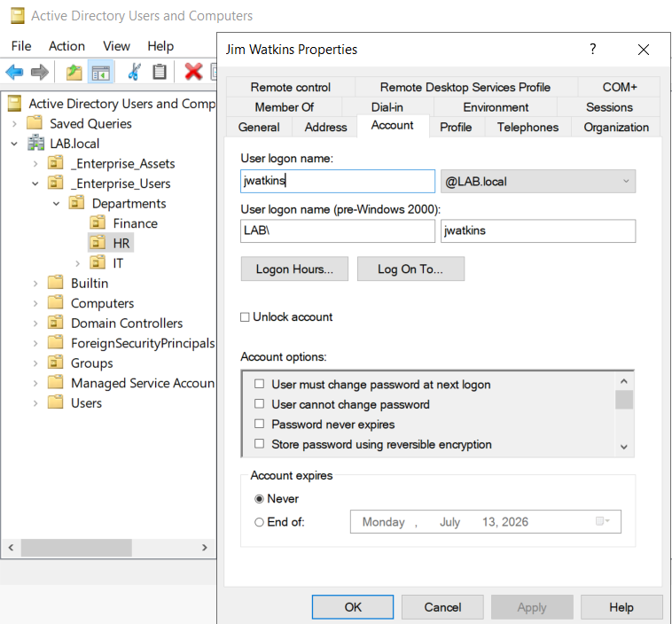This screenshot has height=624, width=672.
Task: Click the red X Delete toolbar icon
Action: (x=193, y=72)
